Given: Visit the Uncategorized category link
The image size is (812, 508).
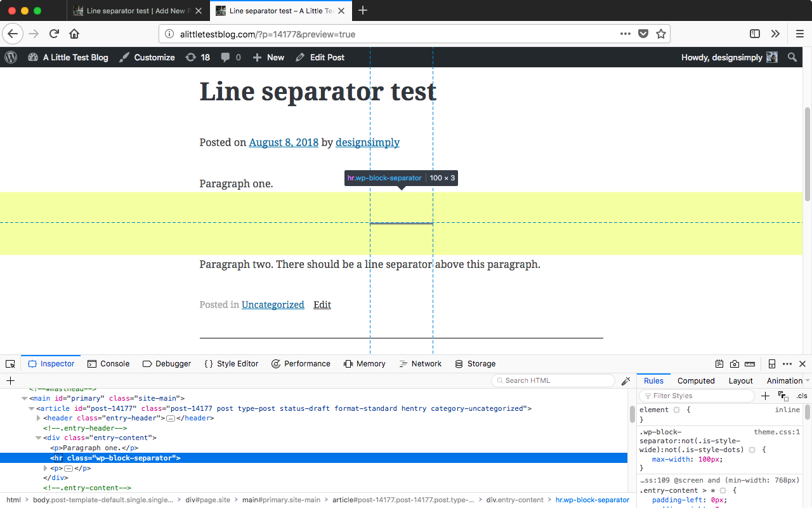Looking at the screenshot, I should coord(273,305).
